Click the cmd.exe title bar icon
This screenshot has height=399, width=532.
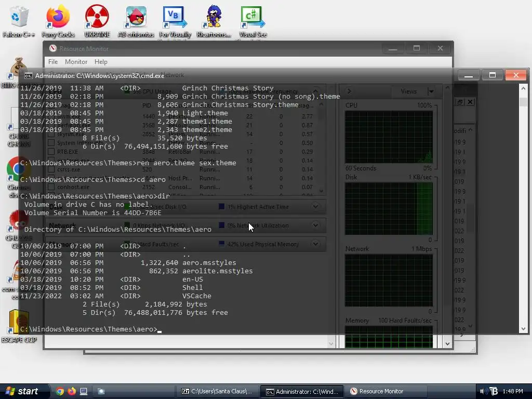tap(29, 76)
